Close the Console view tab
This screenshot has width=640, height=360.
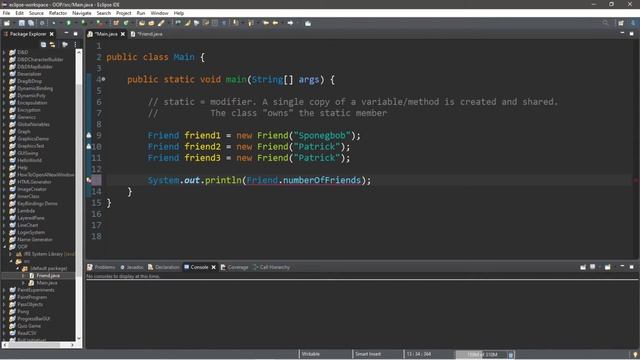pos(213,267)
